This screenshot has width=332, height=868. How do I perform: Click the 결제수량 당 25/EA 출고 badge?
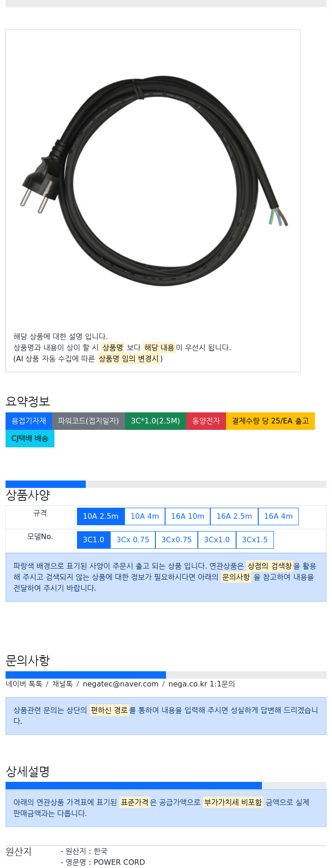pos(270,421)
